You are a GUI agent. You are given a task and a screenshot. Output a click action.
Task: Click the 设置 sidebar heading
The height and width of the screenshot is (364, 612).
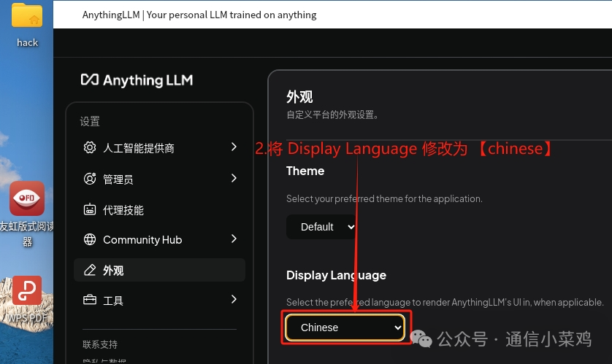90,121
